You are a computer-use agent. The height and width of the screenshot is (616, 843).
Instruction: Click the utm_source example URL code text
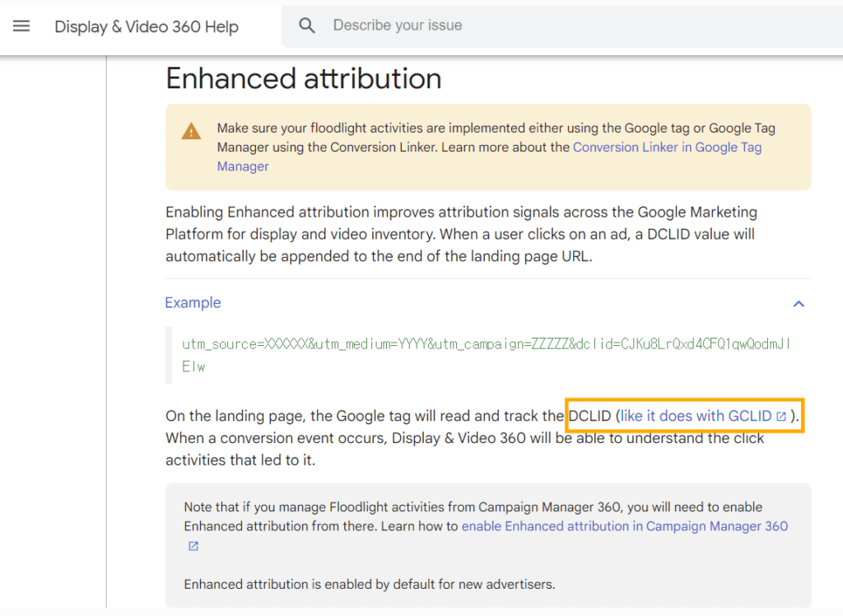pyautogui.click(x=486, y=355)
